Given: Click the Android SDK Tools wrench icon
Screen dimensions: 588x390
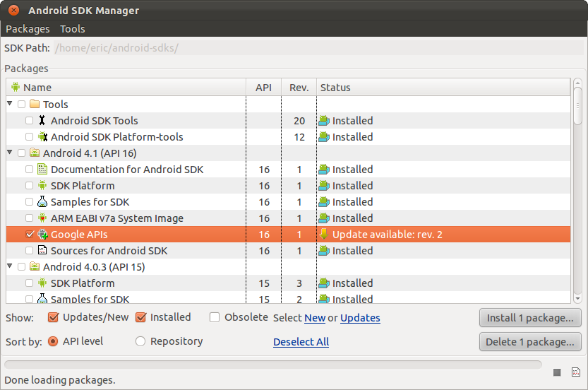Looking at the screenshot, I should click(42, 120).
